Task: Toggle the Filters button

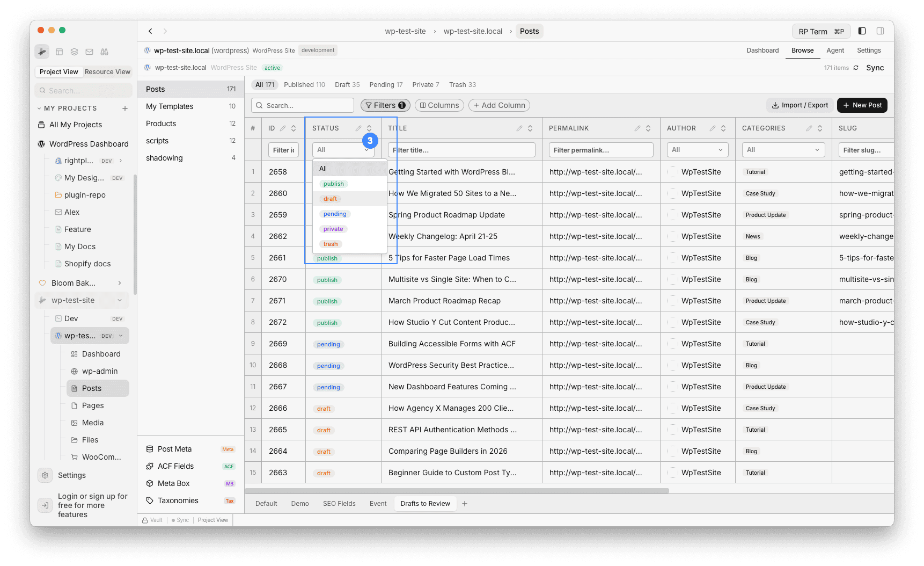Action: 385,105
